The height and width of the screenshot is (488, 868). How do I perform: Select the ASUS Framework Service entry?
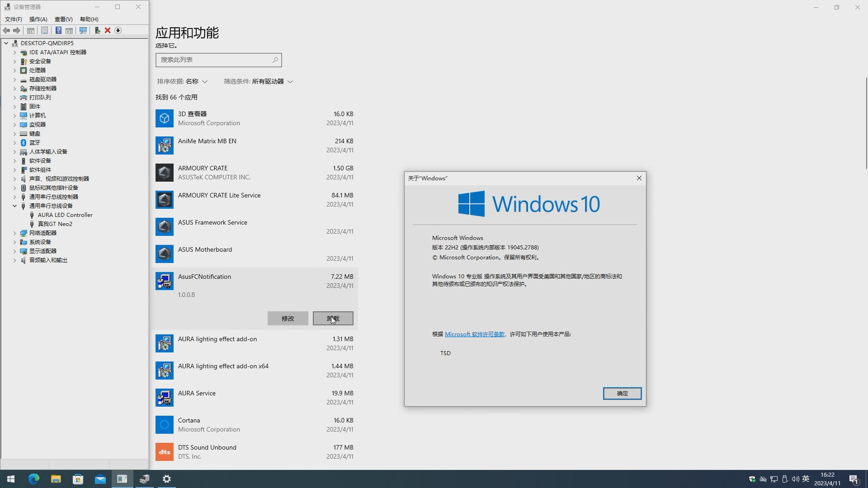coord(255,227)
